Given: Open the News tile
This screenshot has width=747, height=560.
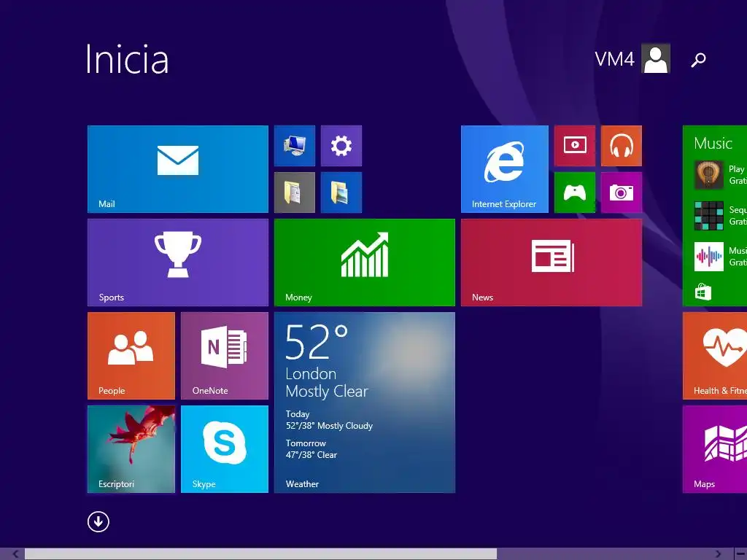Looking at the screenshot, I should (x=551, y=262).
